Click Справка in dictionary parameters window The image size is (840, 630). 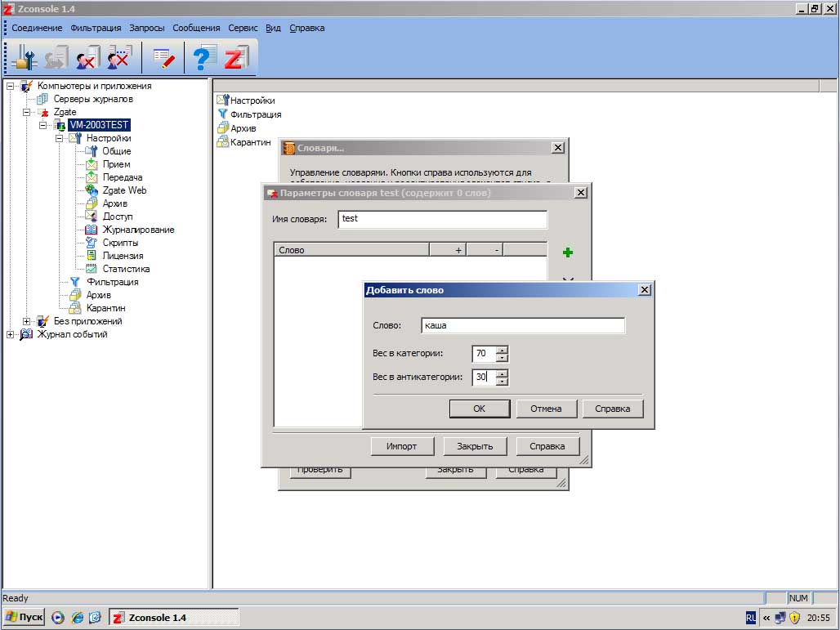[547, 445]
